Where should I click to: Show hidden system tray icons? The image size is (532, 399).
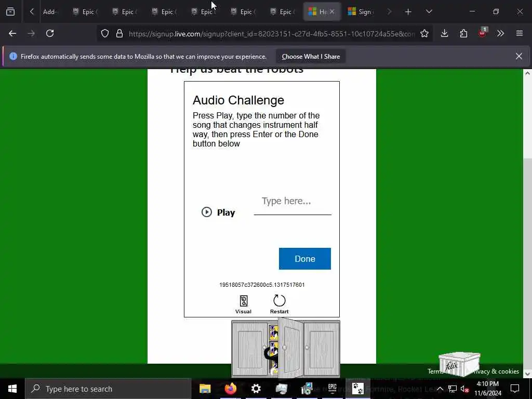(440, 389)
